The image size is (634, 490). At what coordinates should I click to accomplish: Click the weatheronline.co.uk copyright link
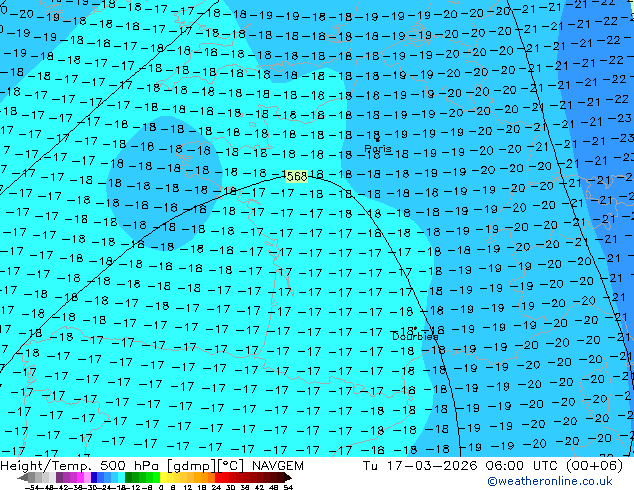click(549, 481)
